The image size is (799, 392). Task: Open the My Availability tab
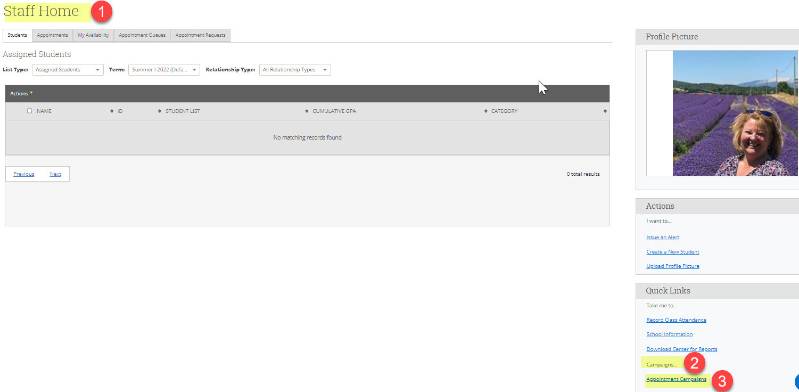click(93, 35)
